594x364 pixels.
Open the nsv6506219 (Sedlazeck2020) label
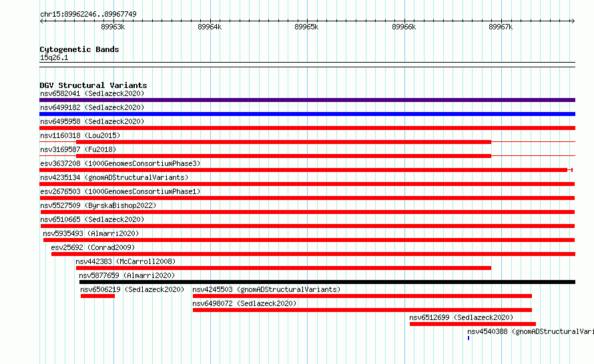point(132,289)
